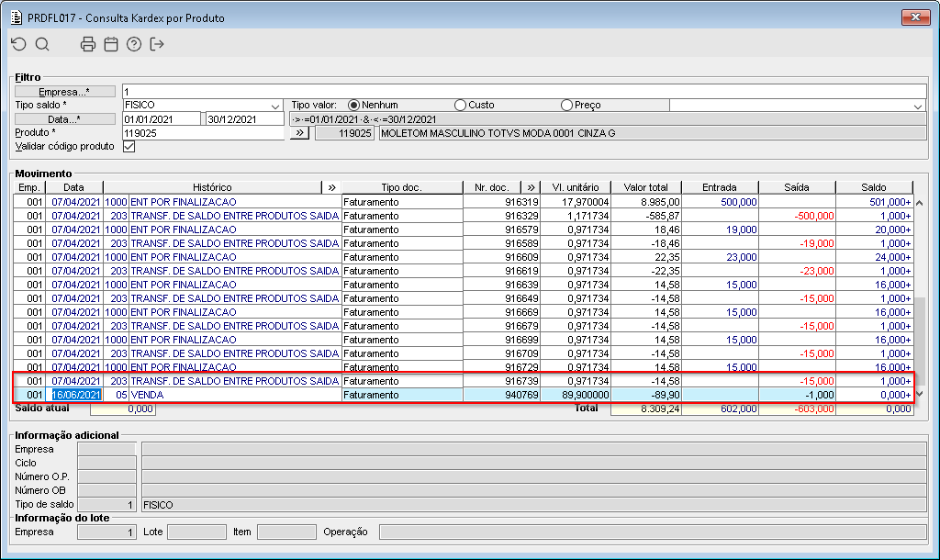Click the total Entrada 602,000 field

720,409
